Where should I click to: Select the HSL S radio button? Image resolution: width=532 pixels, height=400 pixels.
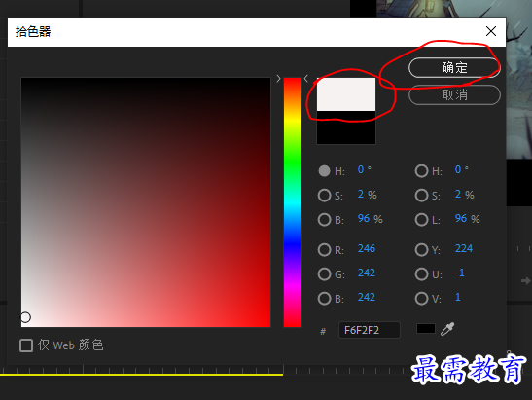pos(421,196)
